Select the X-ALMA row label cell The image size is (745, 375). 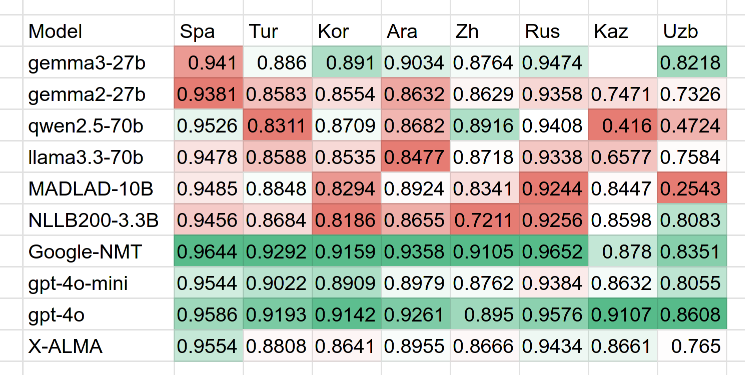pos(98,346)
